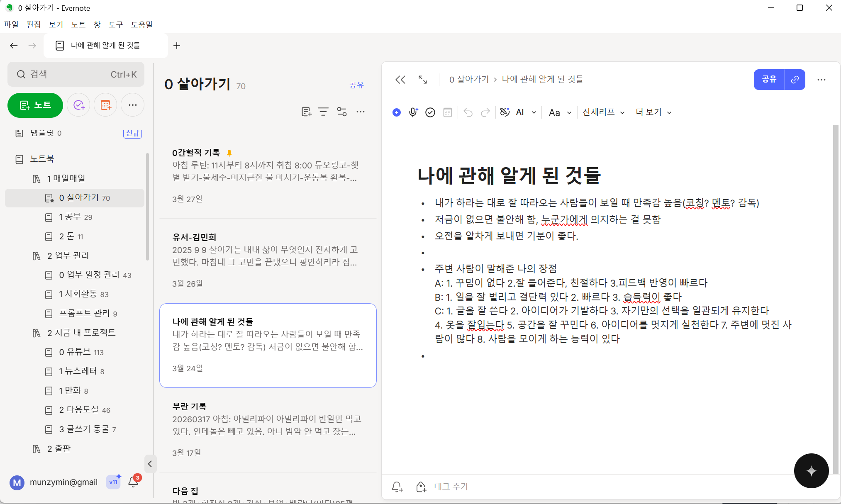Collapse the left sidebar with the chevron toggle
The height and width of the screenshot is (504, 841).
pyautogui.click(x=150, y=464)
